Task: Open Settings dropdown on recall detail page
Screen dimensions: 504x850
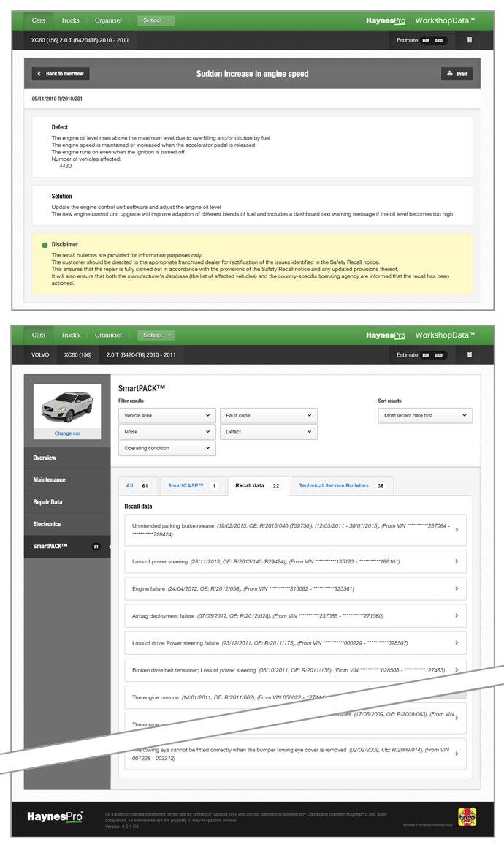Action: 156,20
